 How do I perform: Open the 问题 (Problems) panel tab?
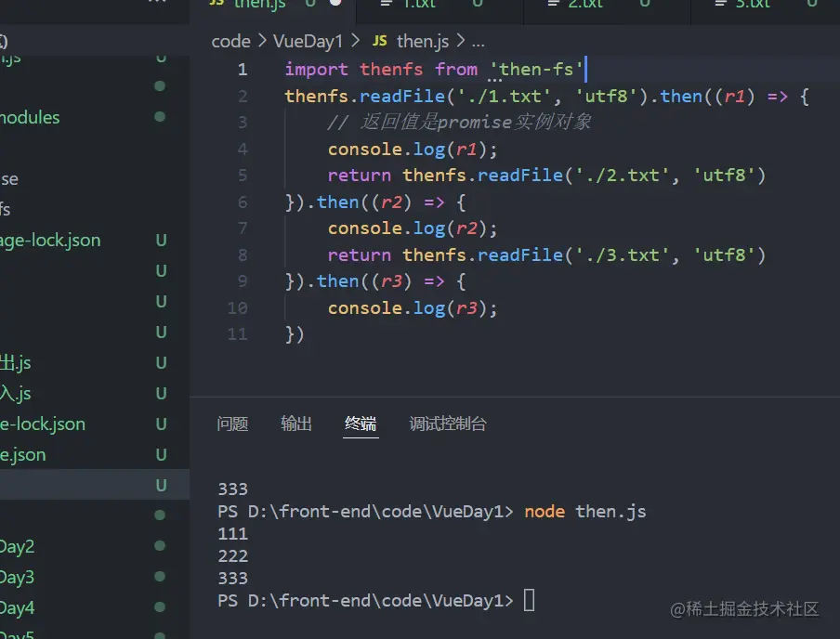tap(232, 424)
